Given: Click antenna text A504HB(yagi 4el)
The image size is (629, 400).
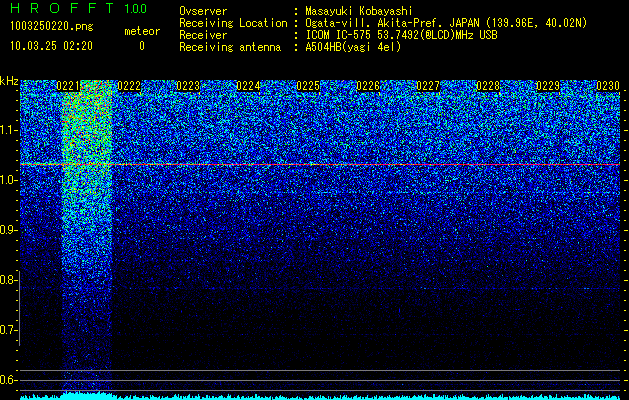Looking at the screenshot, I should click(353, 47).
